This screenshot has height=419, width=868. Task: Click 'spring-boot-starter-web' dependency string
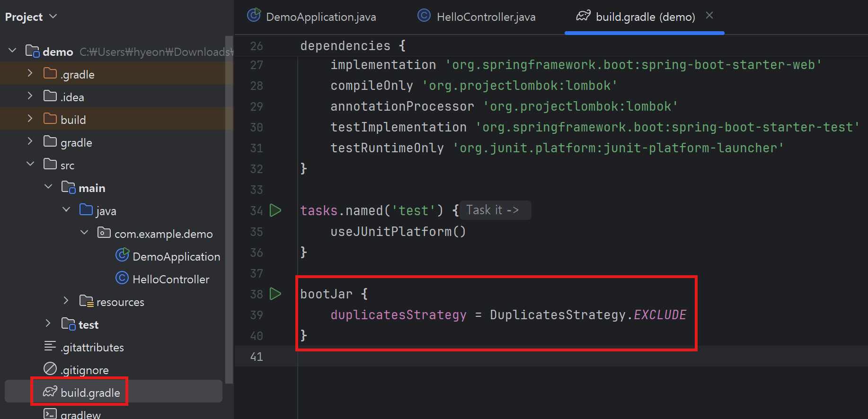click(633, 65)
